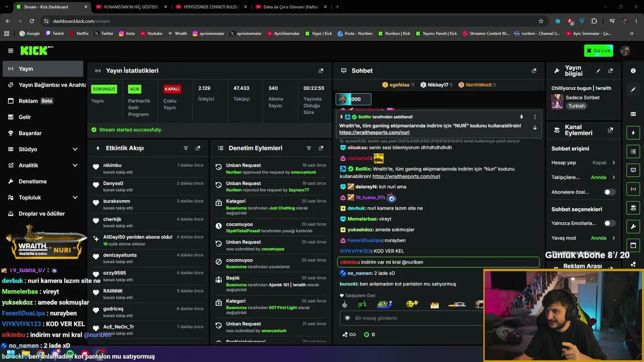Open the user profile avatar menu
This screenshot has width=644, height=362.
click(x=625, y=51)
